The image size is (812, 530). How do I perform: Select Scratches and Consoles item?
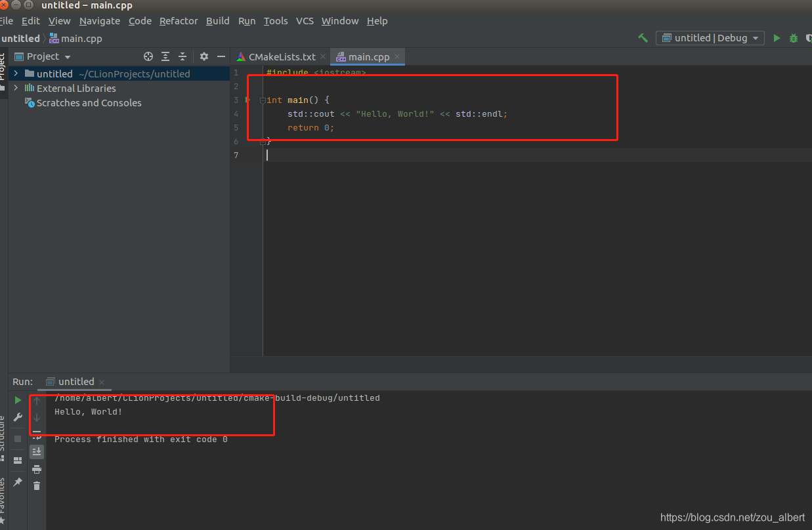[83, 102]
